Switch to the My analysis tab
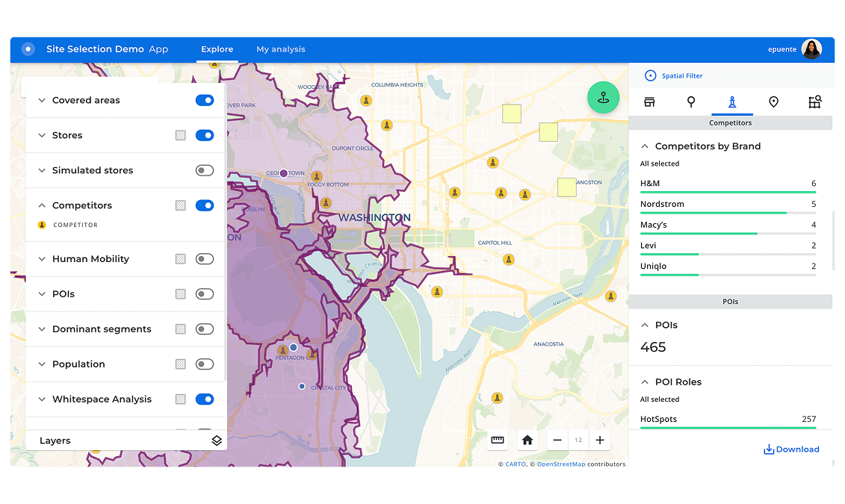The image size is (845, 504). point(281,49)
